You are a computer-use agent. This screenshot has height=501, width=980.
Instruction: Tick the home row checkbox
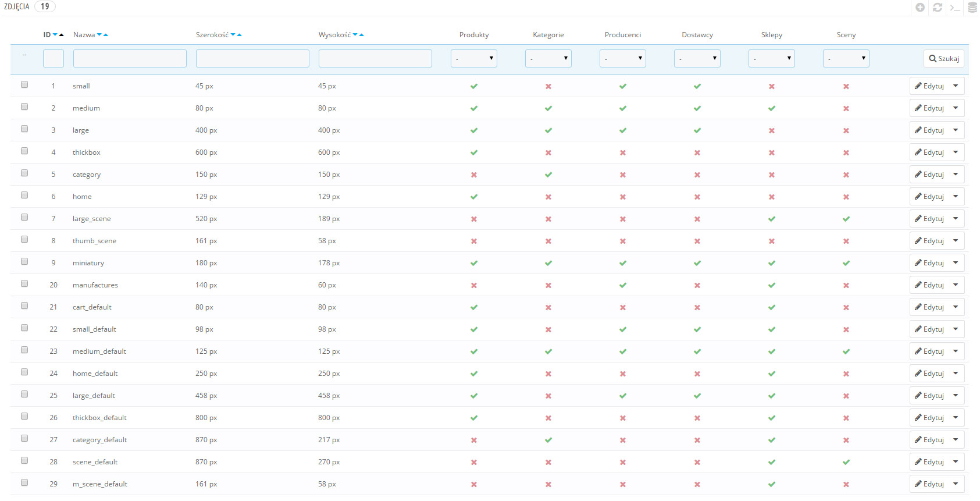coord(24,195)
